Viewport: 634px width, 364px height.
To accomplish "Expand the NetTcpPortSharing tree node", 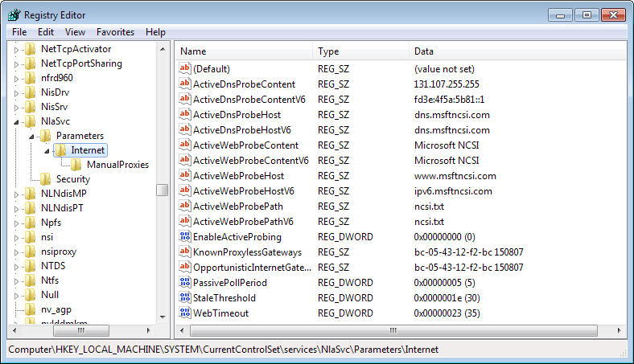I will point(16,64).
